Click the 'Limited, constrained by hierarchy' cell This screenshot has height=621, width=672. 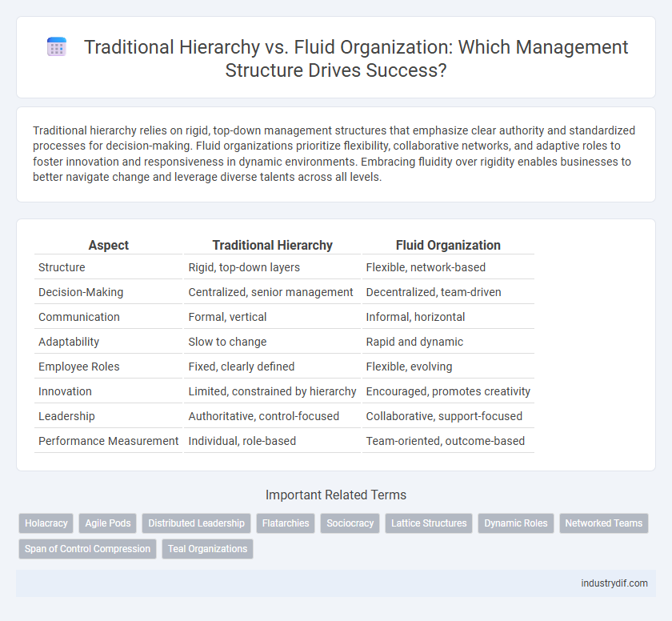pos(273,391)
